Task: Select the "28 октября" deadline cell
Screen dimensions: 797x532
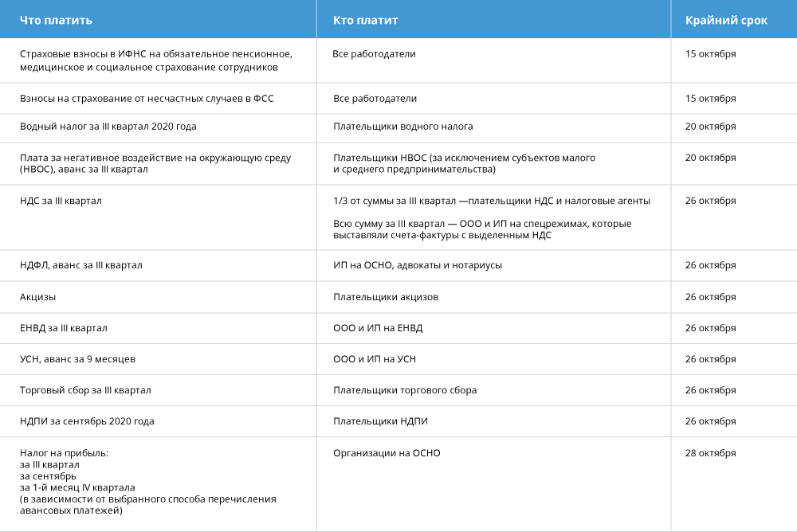Action: (710, 453)
